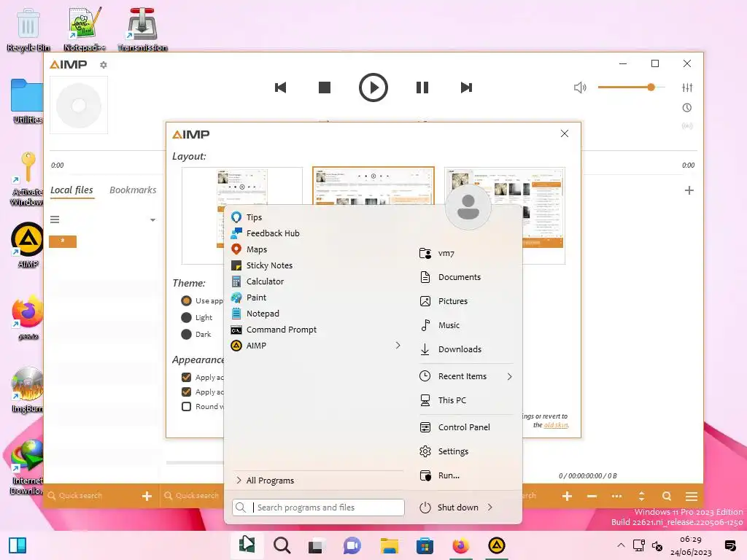Click the Search programs and files field

(x=318, y=507)
